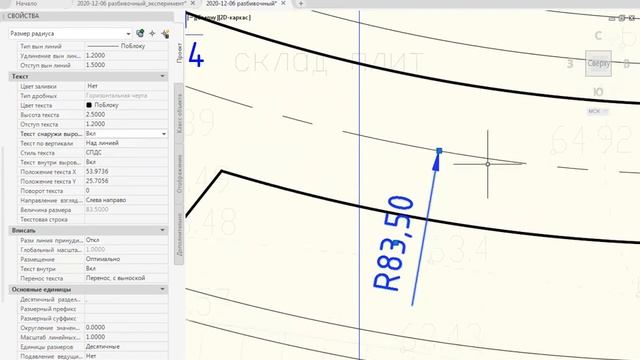
Task: Select the blue grip at arrow tip
Action: tap(439, 151)
